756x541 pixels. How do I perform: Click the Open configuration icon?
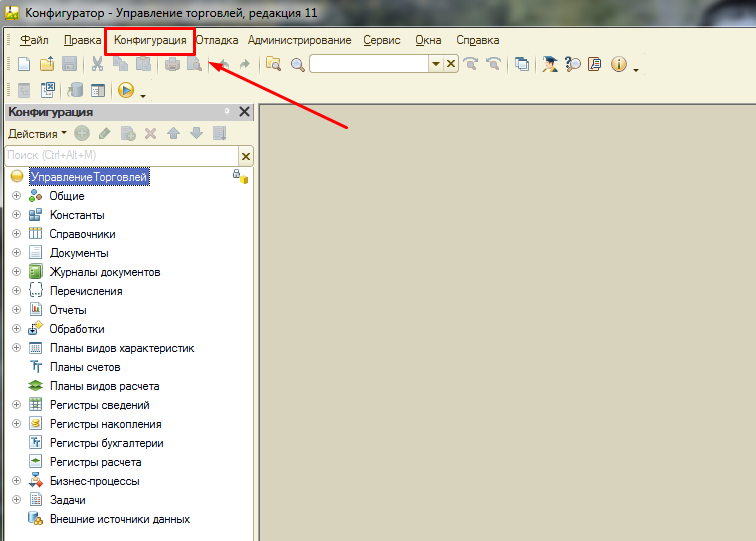pos(24,90)
